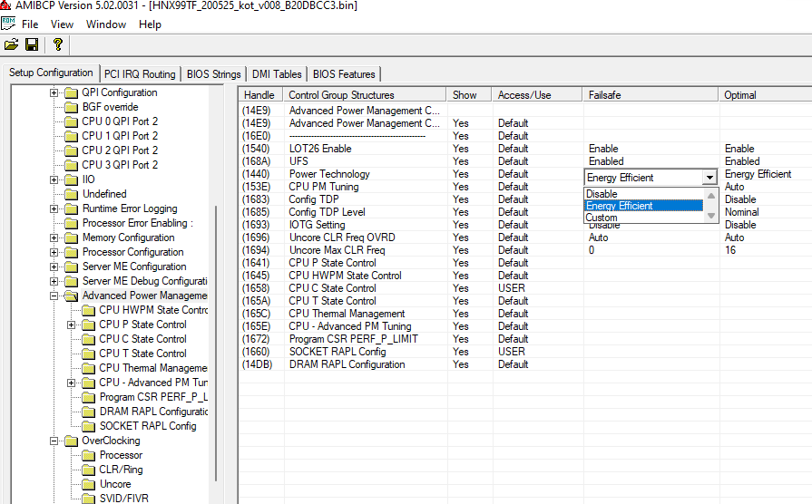This screenshot has height=504, width=812.
Task: Click the IIO folder icon
Action: [71, 180]
